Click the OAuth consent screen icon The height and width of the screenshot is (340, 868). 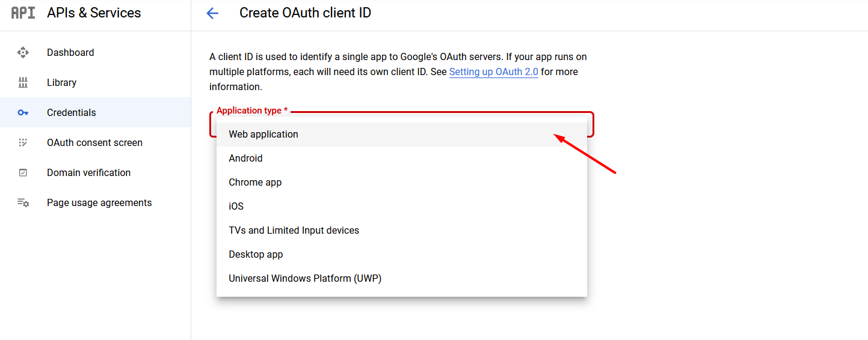[23, 142]
